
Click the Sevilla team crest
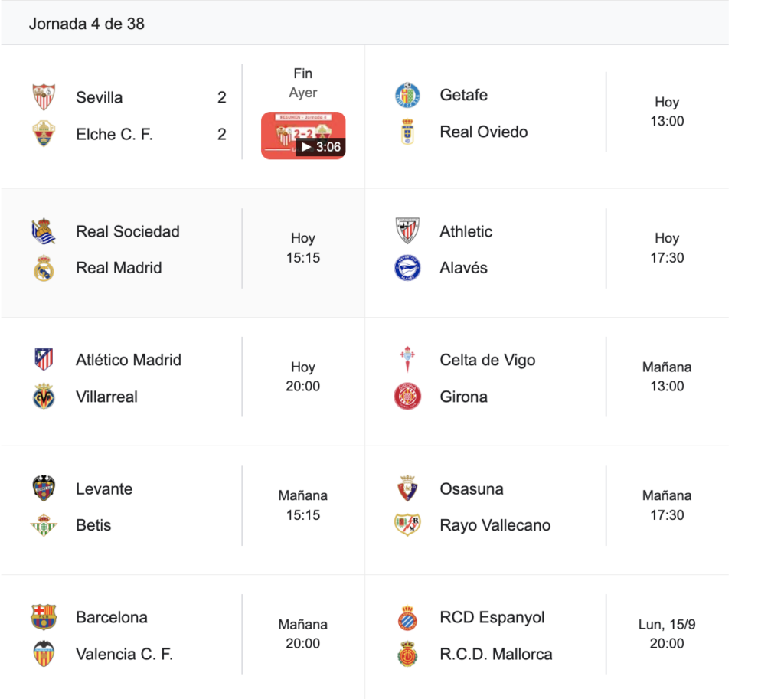(44, 97)
